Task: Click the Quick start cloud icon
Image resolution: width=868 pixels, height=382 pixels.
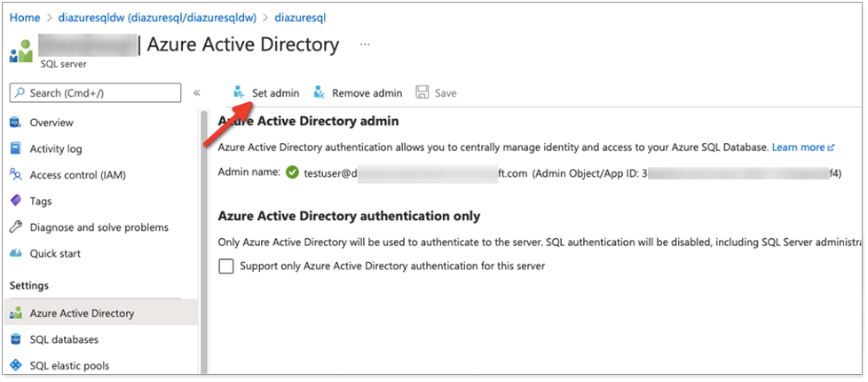Action: 15,253
